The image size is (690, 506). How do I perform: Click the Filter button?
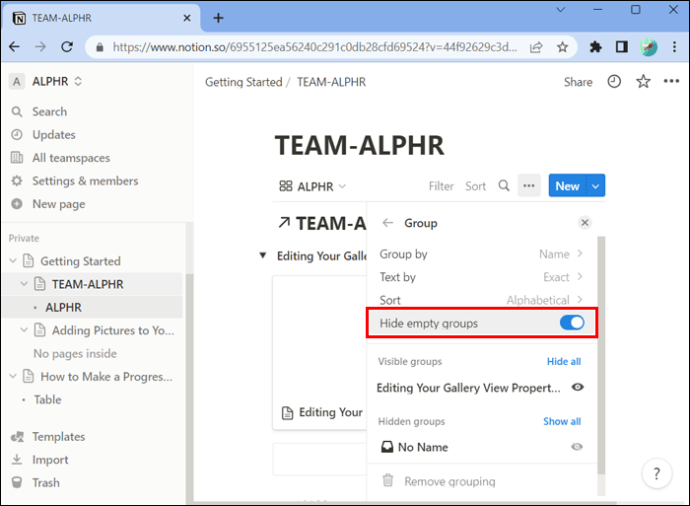coord(441,186)
